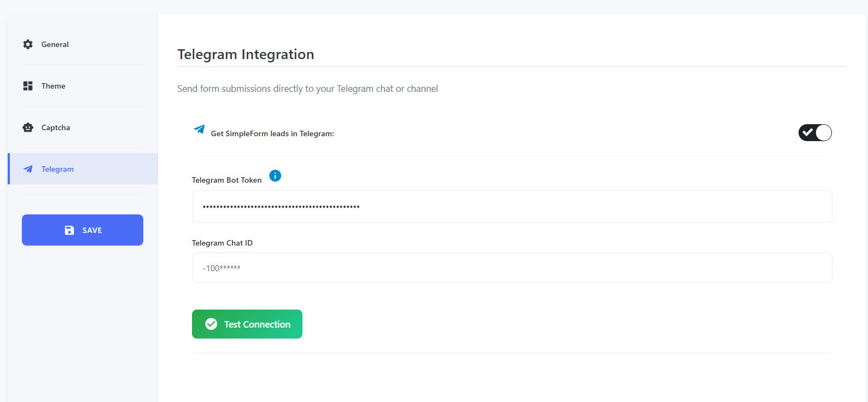Click the Test Connection button
The height and width of the screenshot is (402, 868).
coord(247,324)
